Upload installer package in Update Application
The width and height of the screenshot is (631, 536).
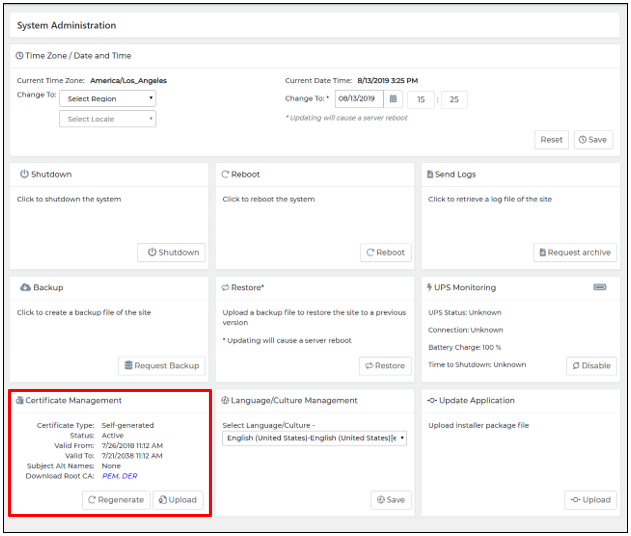tap(590, 499)
